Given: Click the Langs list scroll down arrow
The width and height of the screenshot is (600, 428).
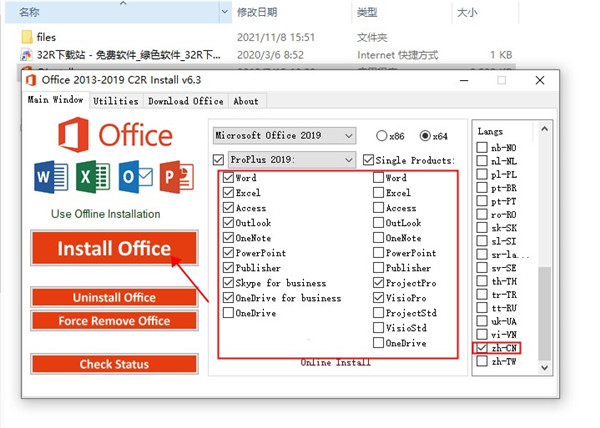Looking at the screenshot, I should click(x=545, y=368).
